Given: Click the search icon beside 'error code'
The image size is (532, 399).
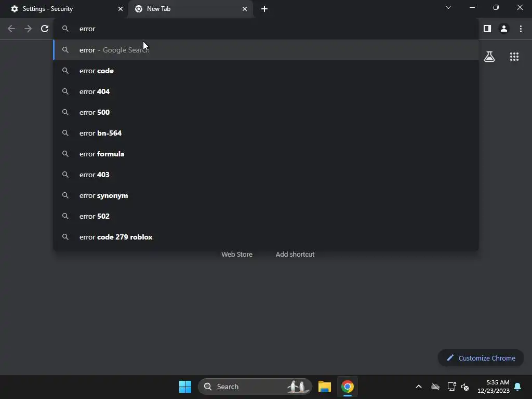Looking at the screenshot, I should [65, 71].
